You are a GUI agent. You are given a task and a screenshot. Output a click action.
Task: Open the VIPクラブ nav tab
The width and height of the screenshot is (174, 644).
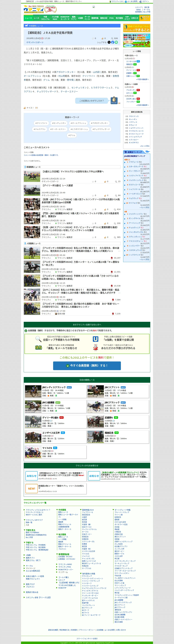tap(127, 18)
